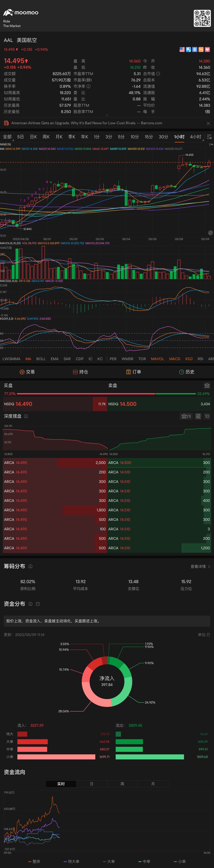The height and width of the screenshot is (868, 214).
Task: Tap the 净流入 donut chart center
Action: click(x=107, y=681)
